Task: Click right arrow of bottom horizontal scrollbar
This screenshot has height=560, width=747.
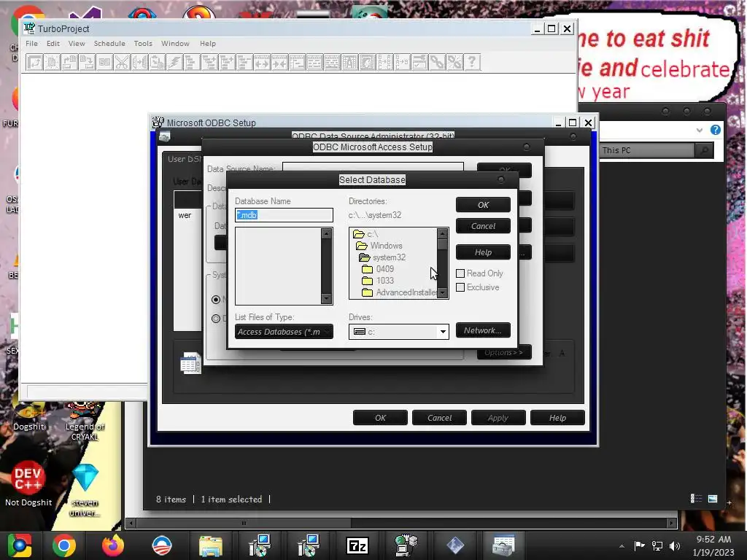Action: pos(672,523)
